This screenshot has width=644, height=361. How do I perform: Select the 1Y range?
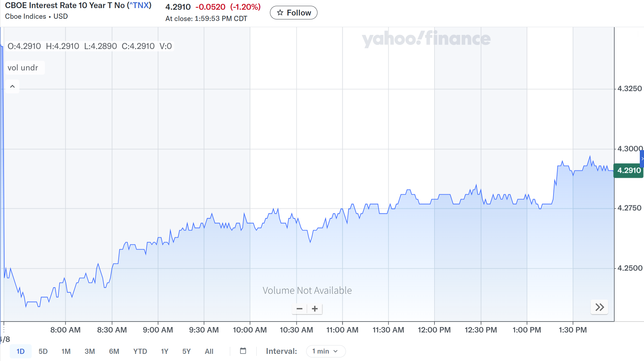click(x=165, y=351)
